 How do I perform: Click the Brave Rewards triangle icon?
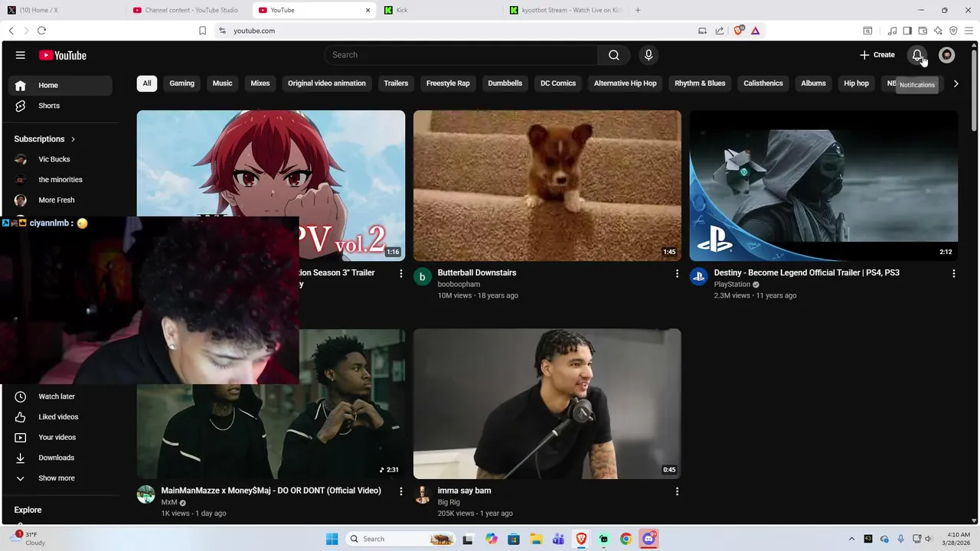click(755, 31)
